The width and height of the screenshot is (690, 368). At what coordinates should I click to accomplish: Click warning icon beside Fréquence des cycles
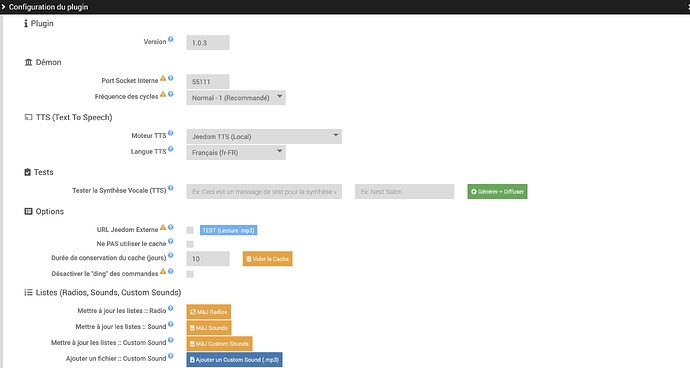point(163,94)
